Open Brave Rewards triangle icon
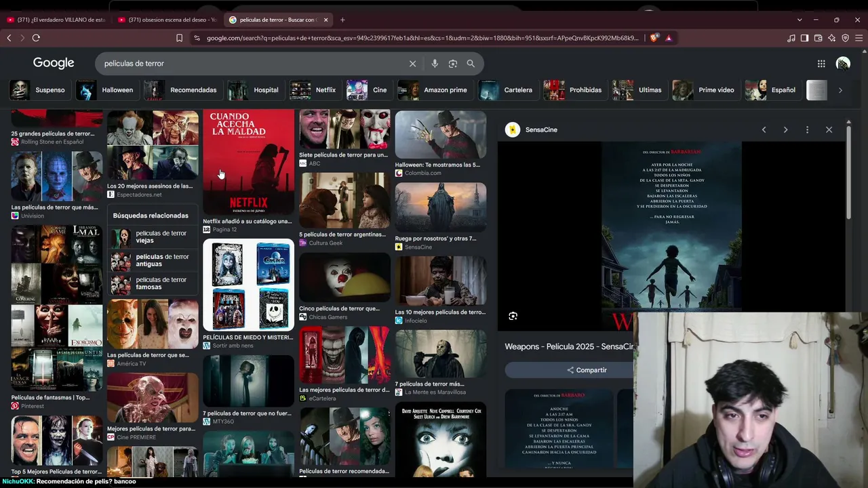Viewport: 868px width, 488px height. pyautogui.click(x=669, y=38)
